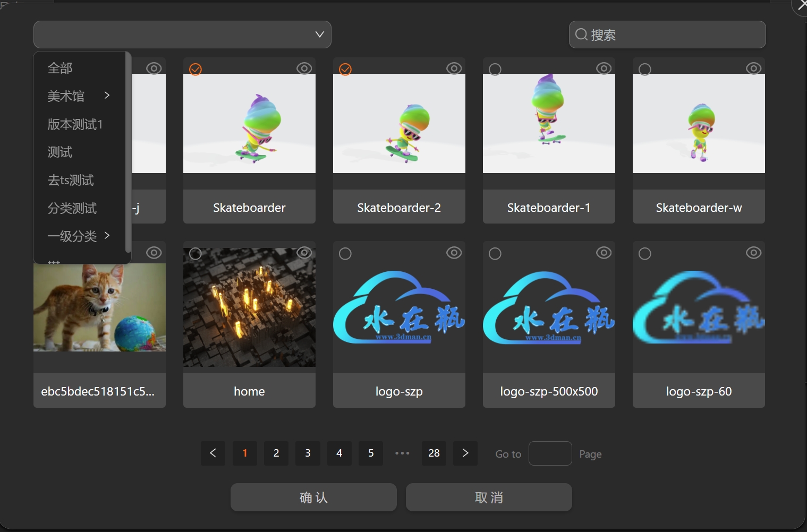
Task: Choose 全部 in category list
Action: pos(60,68)
